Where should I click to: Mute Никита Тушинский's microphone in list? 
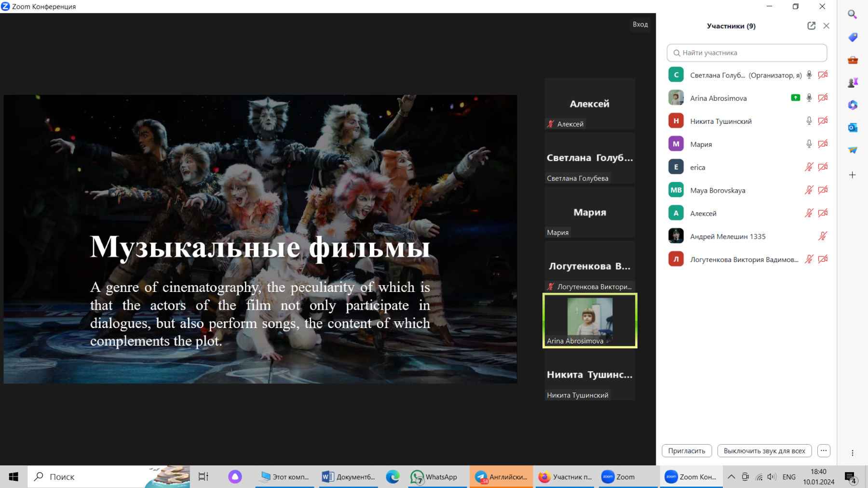pos(809,121)
